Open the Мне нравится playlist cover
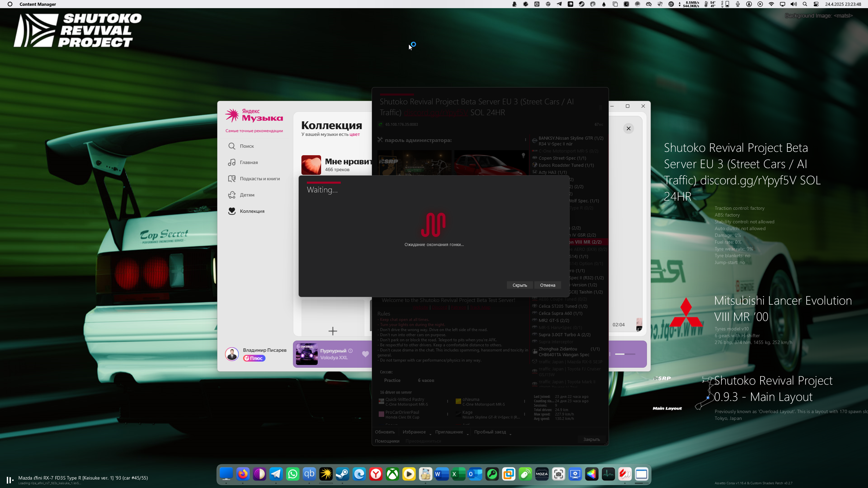 (x=311, y=165)
